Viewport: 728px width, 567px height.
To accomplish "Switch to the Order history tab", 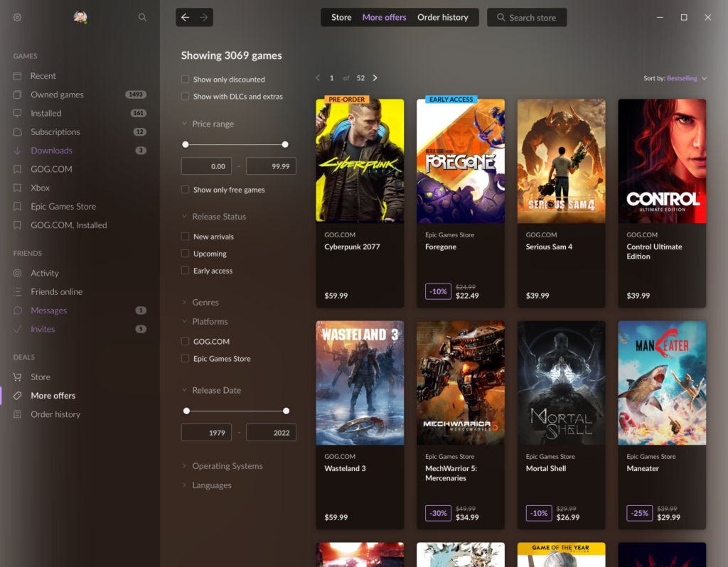I will pos(442,17).
